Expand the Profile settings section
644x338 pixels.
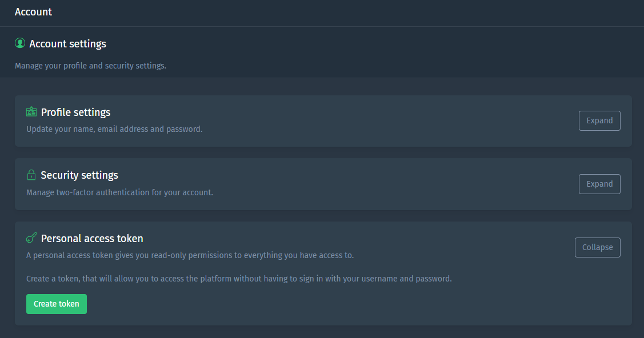point(599,120)
